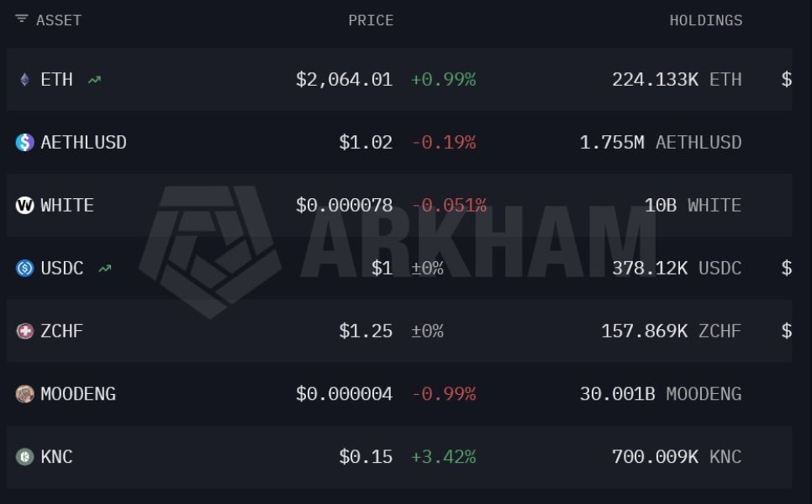
Task: Sort the table by HOLDINGS
Action: click(x=706, y=20)
